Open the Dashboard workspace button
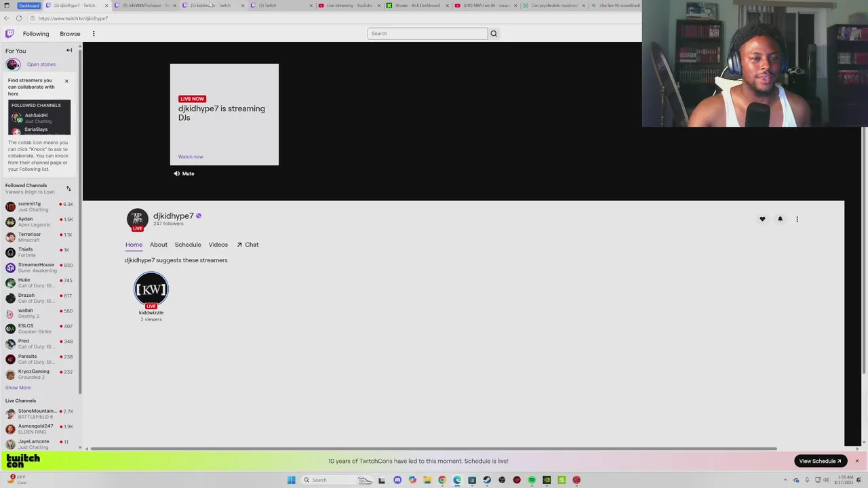868x488 pixels. [x=28, y=5]
